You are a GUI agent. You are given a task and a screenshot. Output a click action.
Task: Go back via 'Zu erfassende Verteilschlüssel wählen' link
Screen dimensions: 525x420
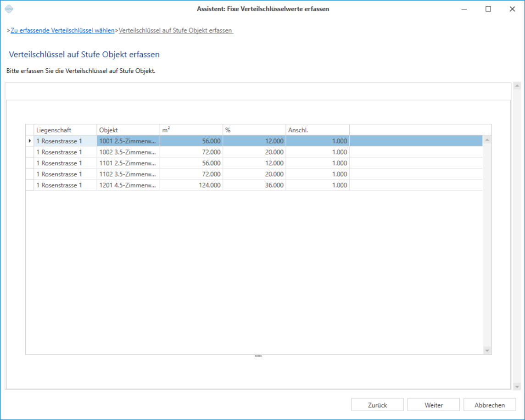coord(62,30)
